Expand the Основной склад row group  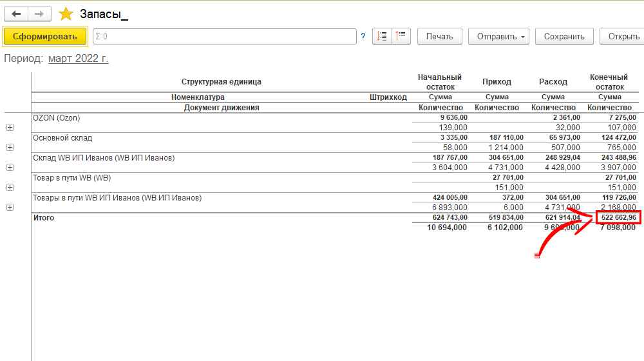point(10,148)
